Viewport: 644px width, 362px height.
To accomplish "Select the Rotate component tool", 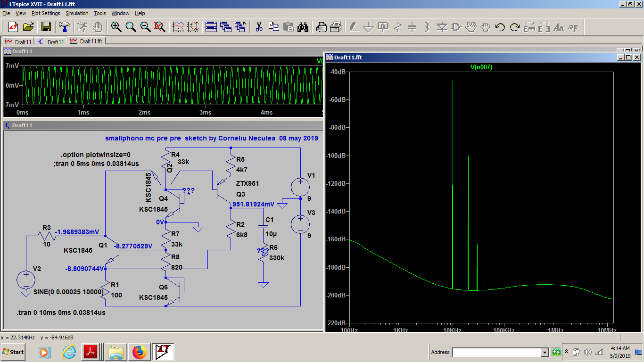I will tap(529, 26).
